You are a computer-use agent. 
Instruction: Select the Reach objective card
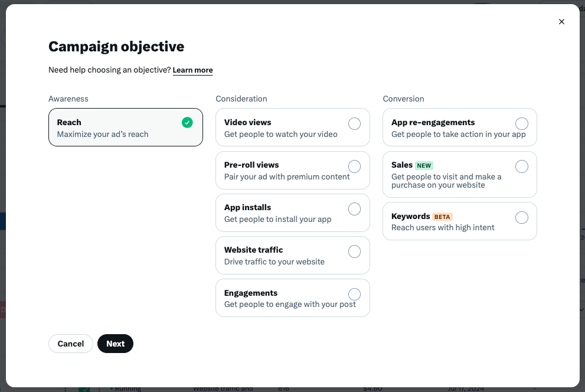coord(126,127)
